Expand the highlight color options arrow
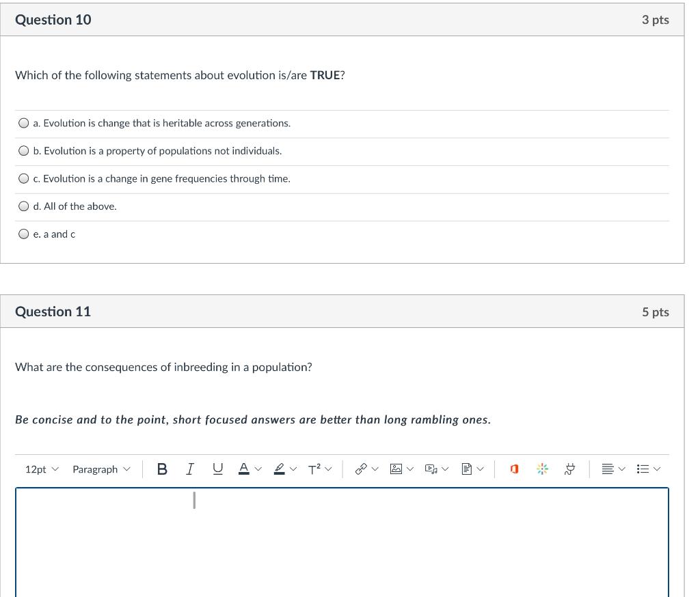Viewport: 700px width, 597px height. click(x=293, y=469)
